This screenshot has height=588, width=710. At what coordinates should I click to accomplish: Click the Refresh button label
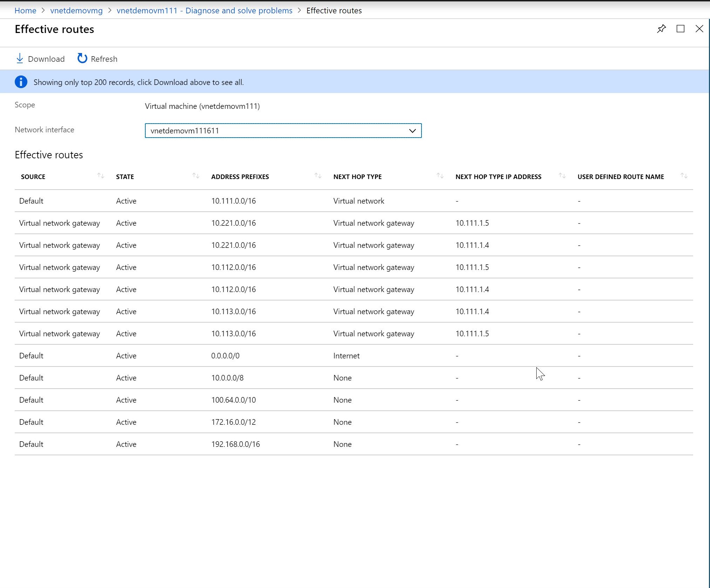coord(104,59)
